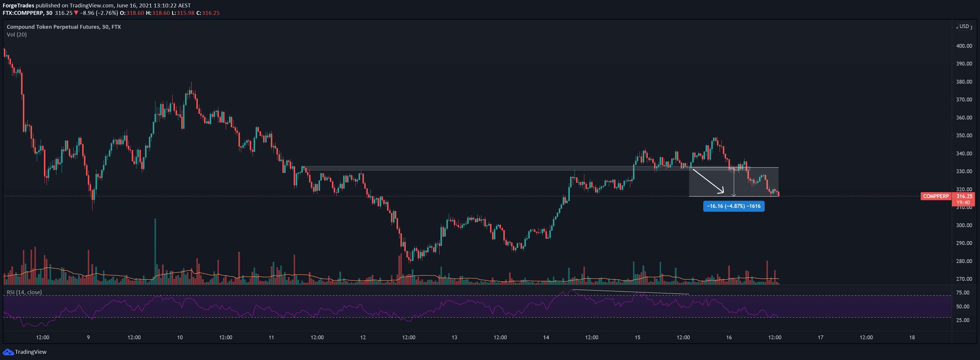
Task: Click the 270.00 price axis label
Action: (964, 279)
